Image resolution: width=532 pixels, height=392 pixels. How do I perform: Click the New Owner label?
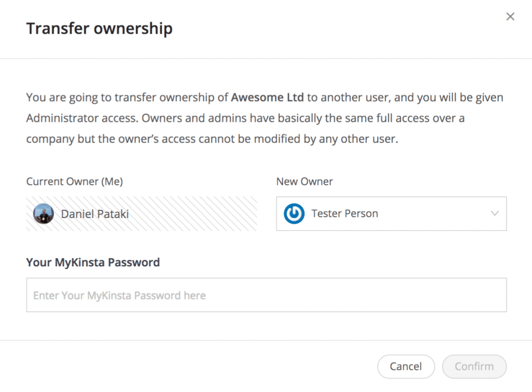pos(304,182)
